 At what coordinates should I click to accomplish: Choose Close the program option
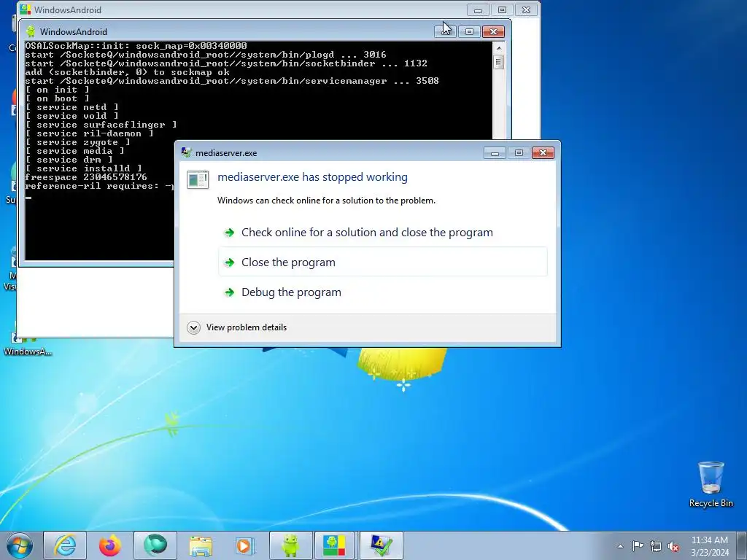point(382,262)
